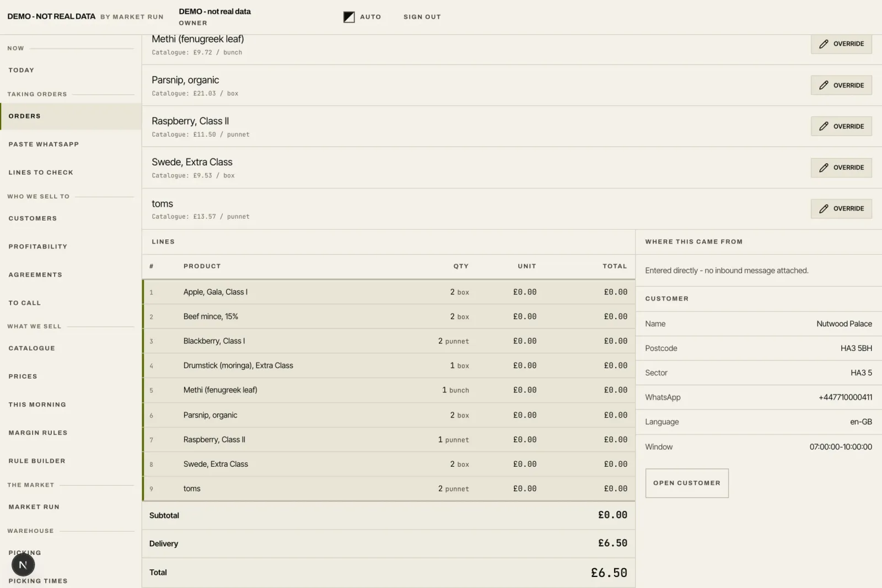Open Agreements page
This screenshot has width=882, height=588.
tap(71, 274)
